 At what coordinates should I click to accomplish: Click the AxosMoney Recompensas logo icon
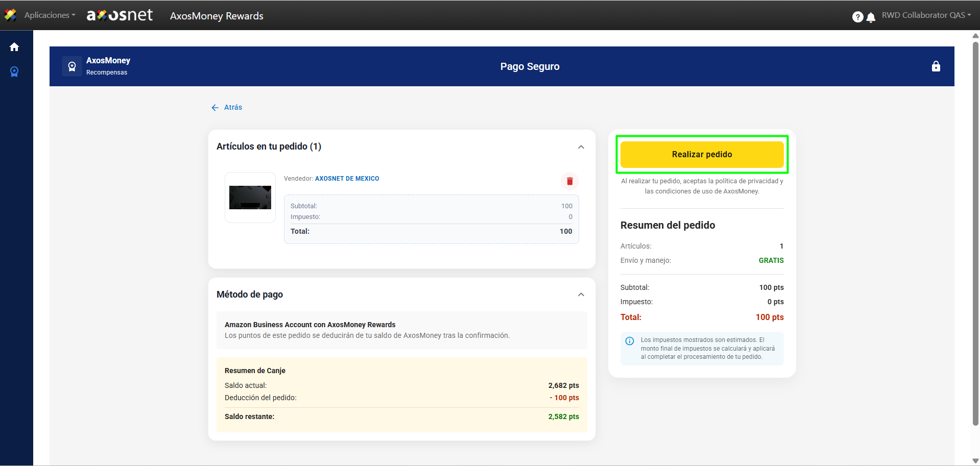pos(72,66)
